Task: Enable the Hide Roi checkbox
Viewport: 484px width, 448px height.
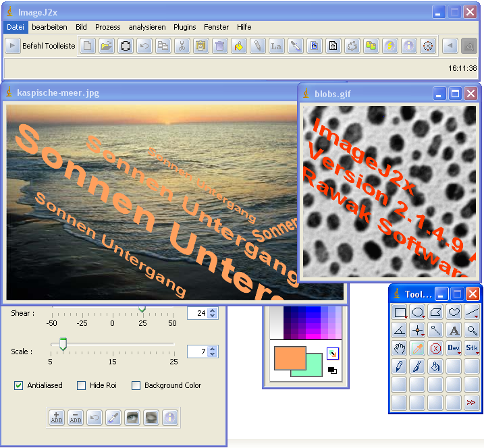Action: 82,385
